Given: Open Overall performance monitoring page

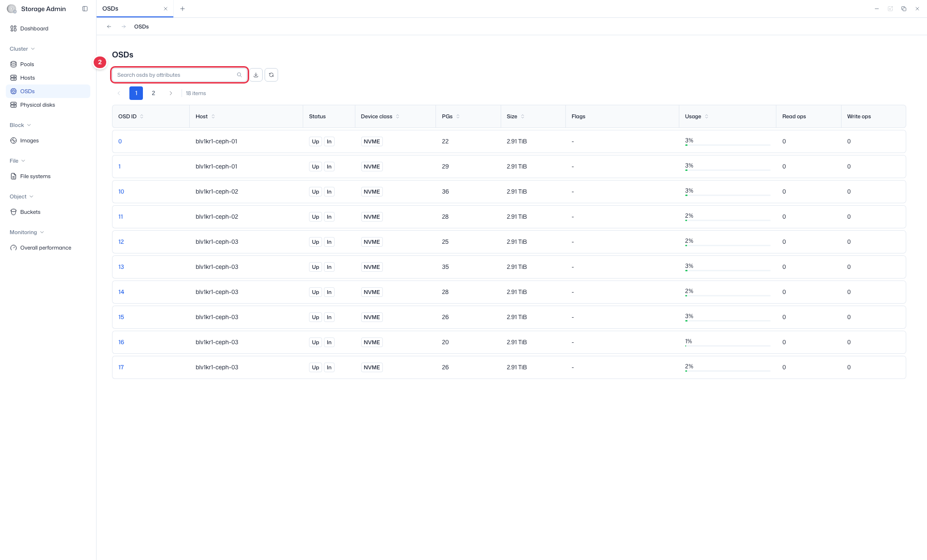Looking at the screenshot, I should pos(48,248).
